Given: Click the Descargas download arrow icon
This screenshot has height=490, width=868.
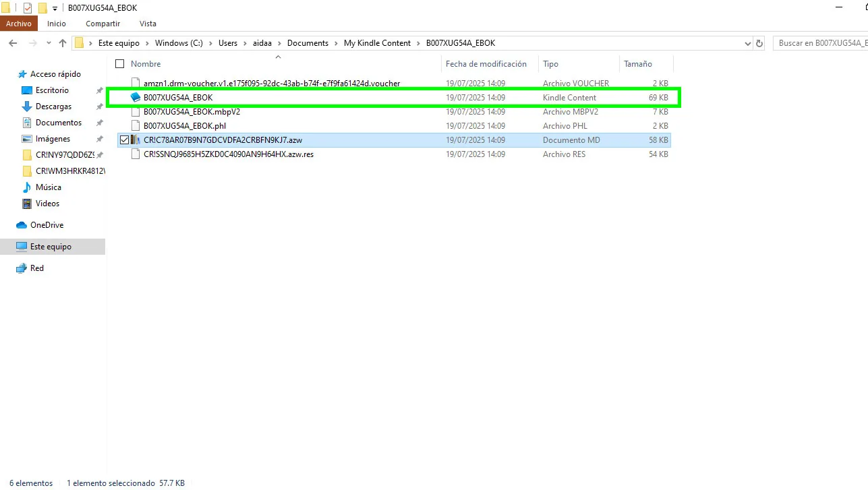Looking at the screenshot, I should pyautogui.click(x=27, y=106).
